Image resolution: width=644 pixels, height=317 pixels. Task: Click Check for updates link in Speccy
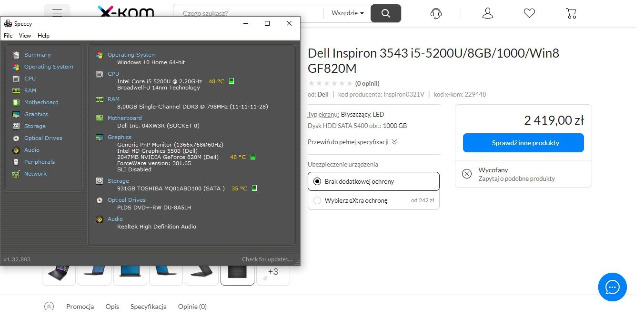click(267, 259)
